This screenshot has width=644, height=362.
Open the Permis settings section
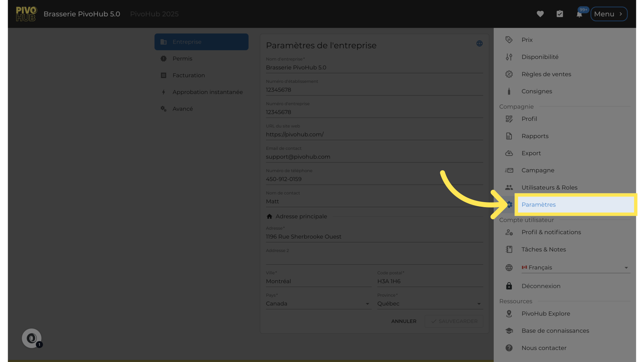coord(201,59)
